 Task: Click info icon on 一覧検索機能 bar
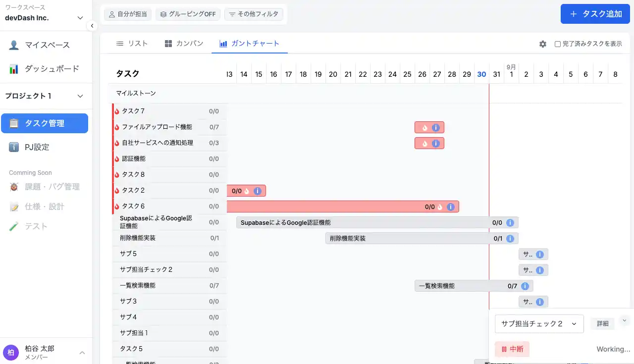click(525, 286)
